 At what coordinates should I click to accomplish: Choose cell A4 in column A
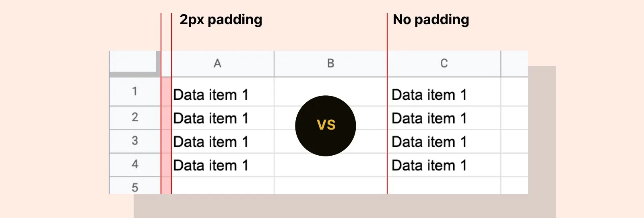coord(211,165)
